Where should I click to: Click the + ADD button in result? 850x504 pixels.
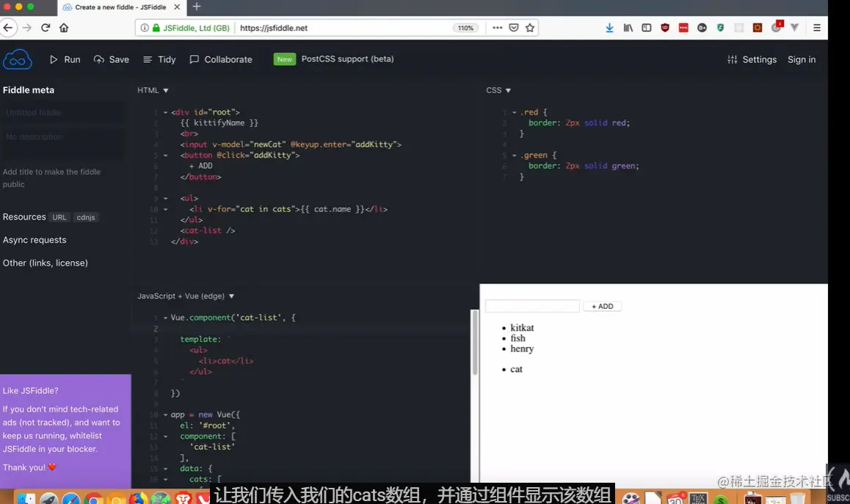pyautogui.click(x=602, y=306)
